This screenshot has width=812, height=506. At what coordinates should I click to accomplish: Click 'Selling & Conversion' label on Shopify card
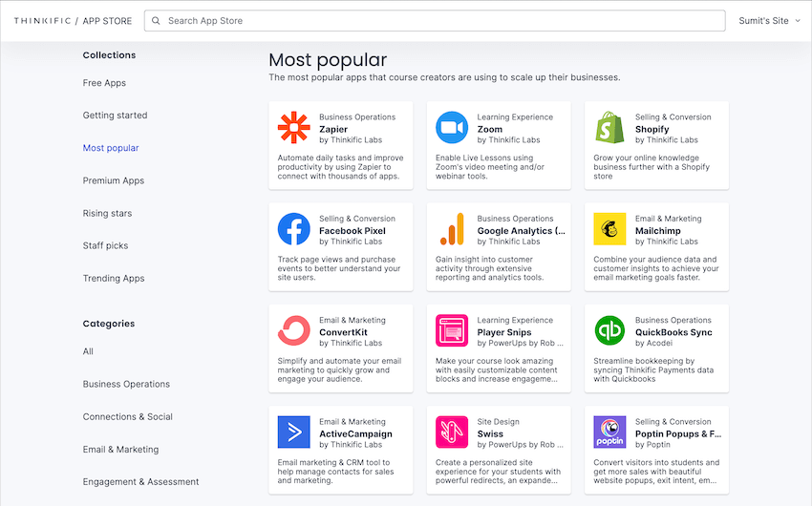[673, 116]
